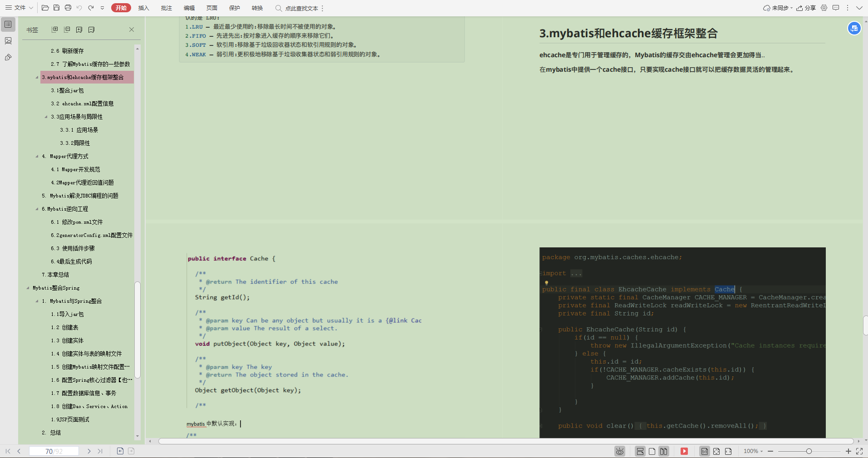Collapse the 1. Mybatis与Spring整合 tree node

[x=37, y=301]
